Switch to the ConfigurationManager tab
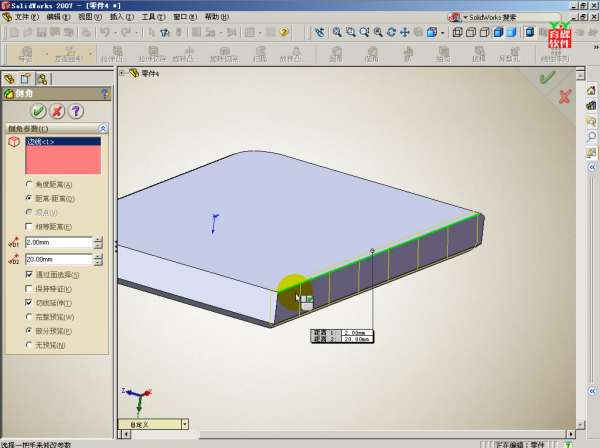This screenshot has height=448, width=600. click(x=42, y=79)
